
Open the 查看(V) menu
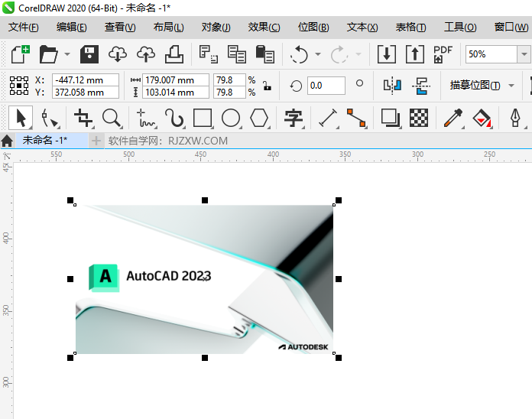pyautogui.click(x=120, y=27)
